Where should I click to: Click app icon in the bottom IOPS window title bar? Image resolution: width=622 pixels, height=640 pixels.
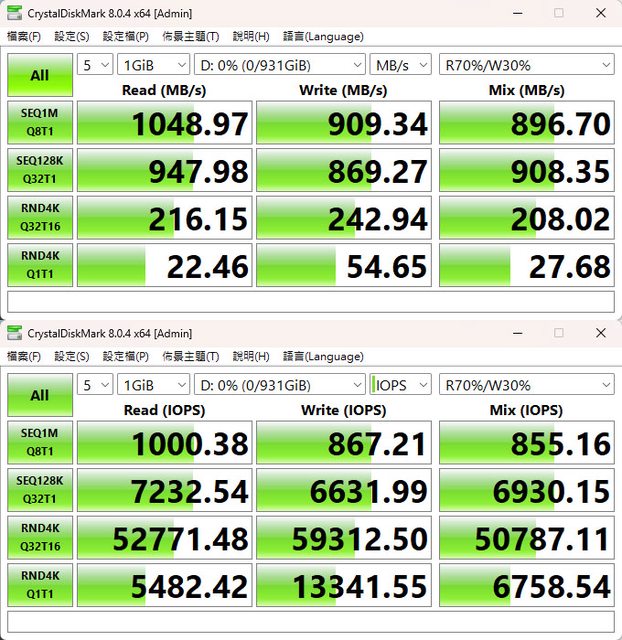point(14,333)
